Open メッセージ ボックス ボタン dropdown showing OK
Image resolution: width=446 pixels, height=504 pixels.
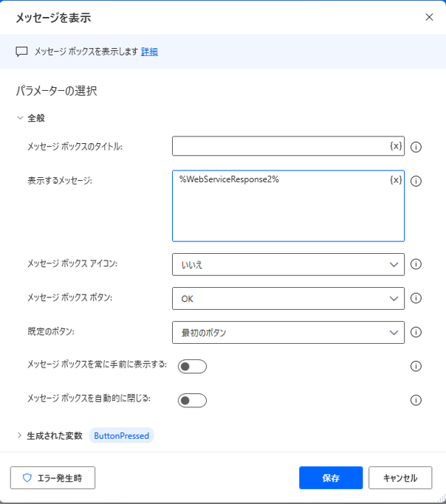[288, 299]
